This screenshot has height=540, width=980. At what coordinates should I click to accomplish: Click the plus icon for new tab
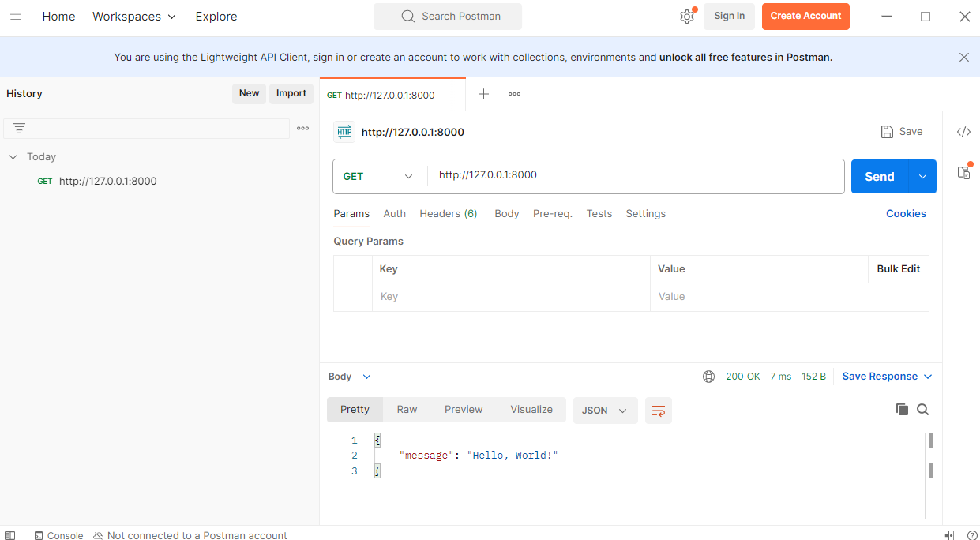point(484,94)
